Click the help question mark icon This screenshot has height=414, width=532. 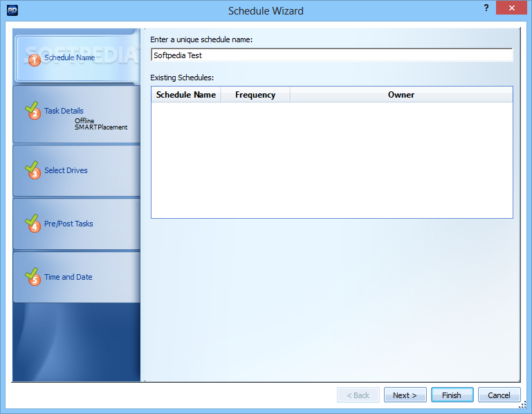pyautogui.click(x=486, y=8)
